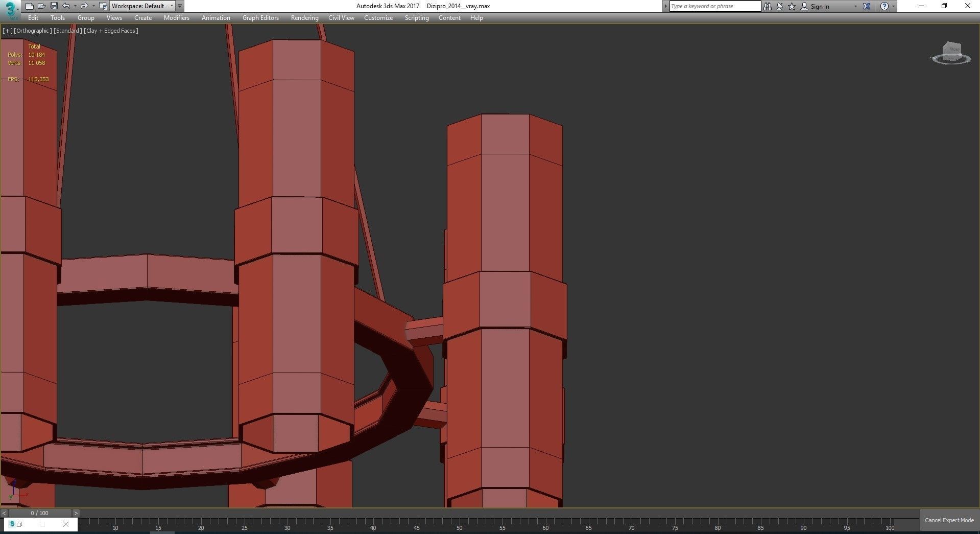Open the Sign In dropdown arrow
This screenshot has width=980, height=534.
[855, 6]
